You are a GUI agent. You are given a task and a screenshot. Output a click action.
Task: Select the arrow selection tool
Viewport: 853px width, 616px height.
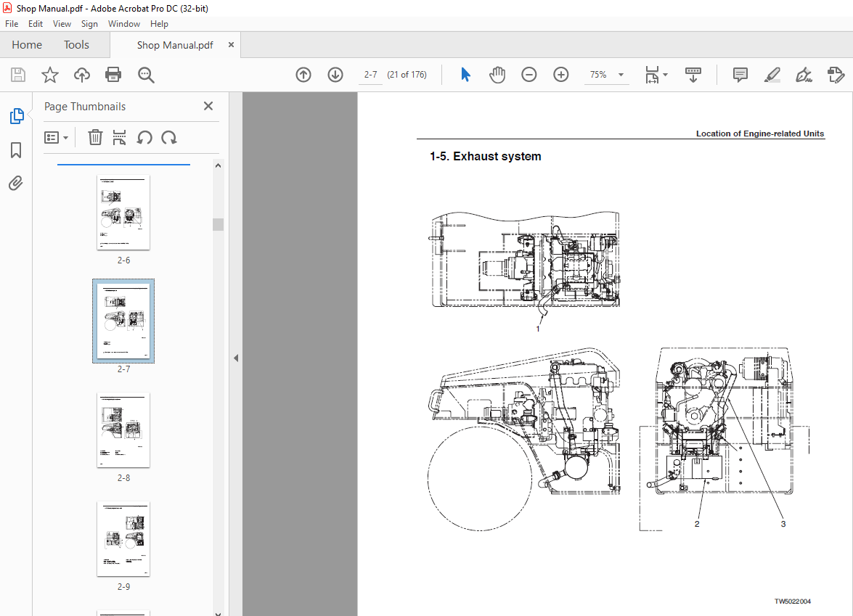(465, 75)
